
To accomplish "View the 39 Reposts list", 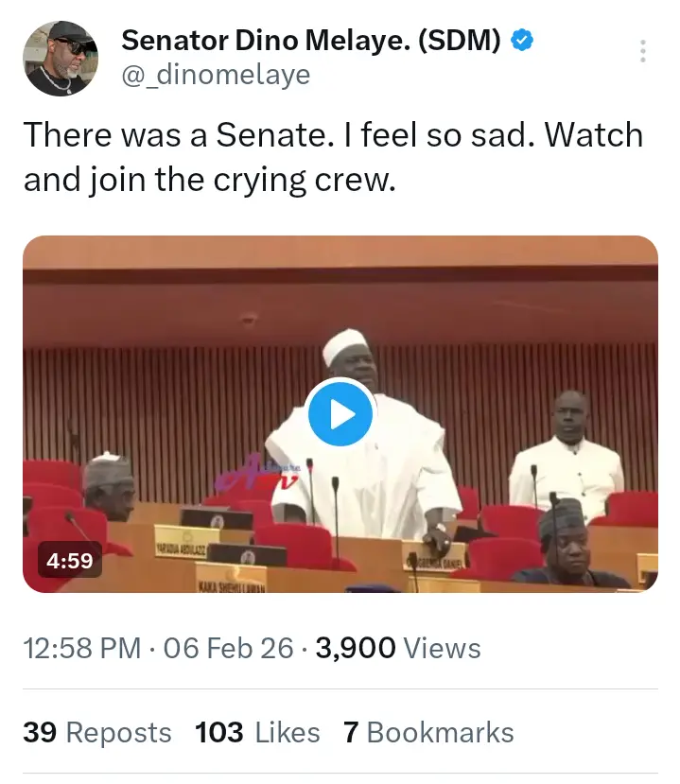I will 97,732.
